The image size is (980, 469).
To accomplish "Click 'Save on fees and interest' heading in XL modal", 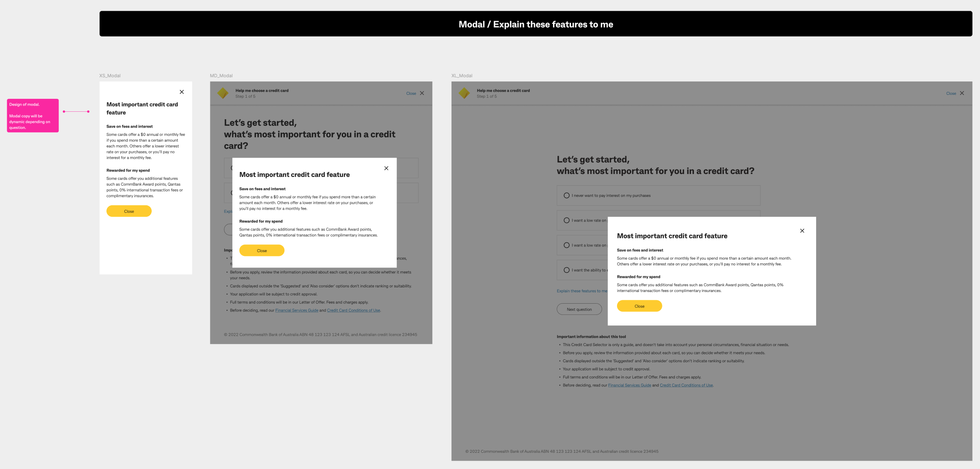I will pyautogui.click(x=640, y=250).
